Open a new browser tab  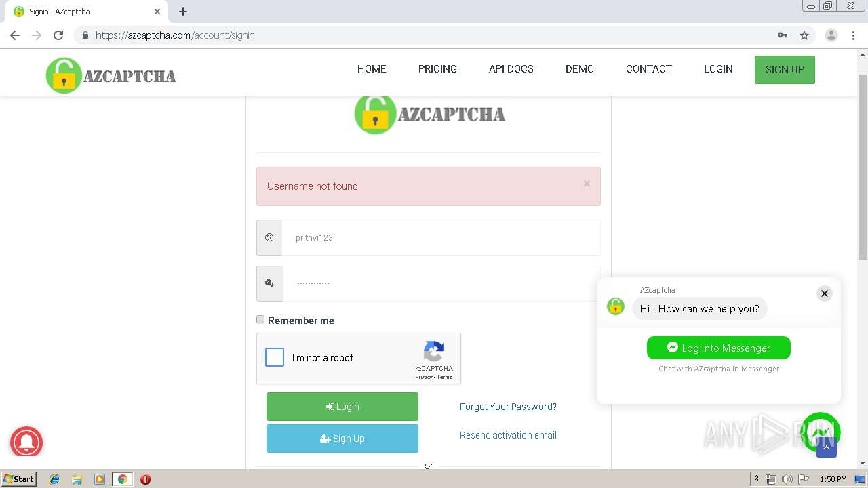pyautogui.click(x=183, y=12)
